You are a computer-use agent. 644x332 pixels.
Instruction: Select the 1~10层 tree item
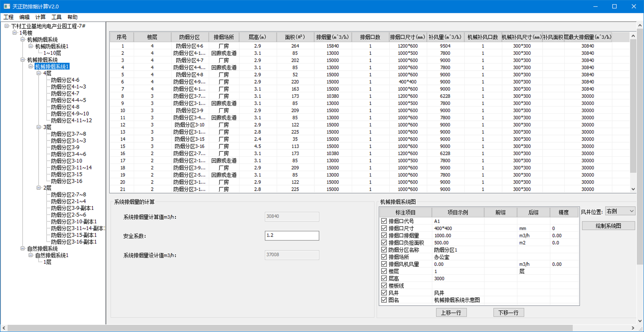point(52,53)
